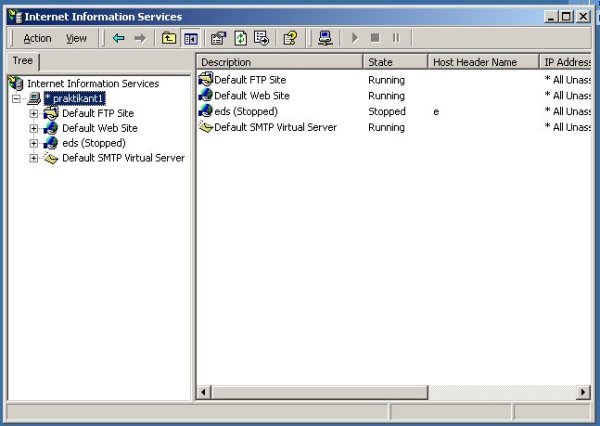Sort by Host Header Name column
600x426 pixels.
[483, 62]
